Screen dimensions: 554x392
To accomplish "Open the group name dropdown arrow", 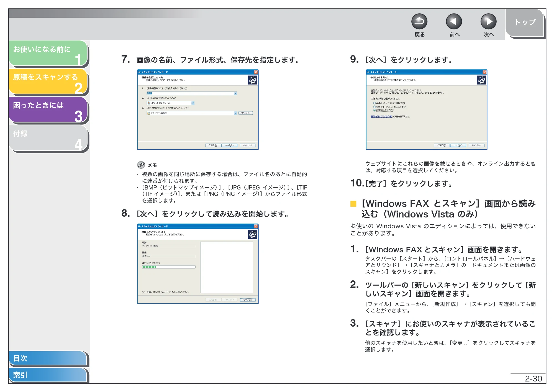I will pyautogui.click(x=235, y=93).
